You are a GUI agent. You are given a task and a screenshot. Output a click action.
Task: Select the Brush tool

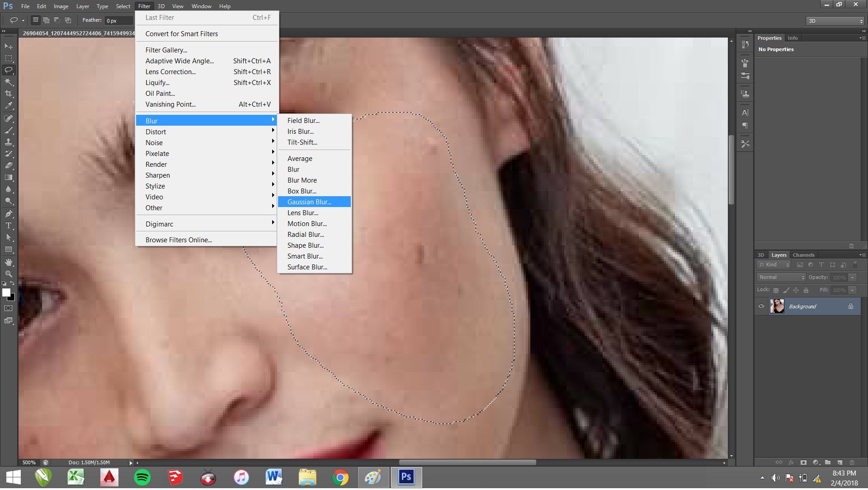click(9, 130)
